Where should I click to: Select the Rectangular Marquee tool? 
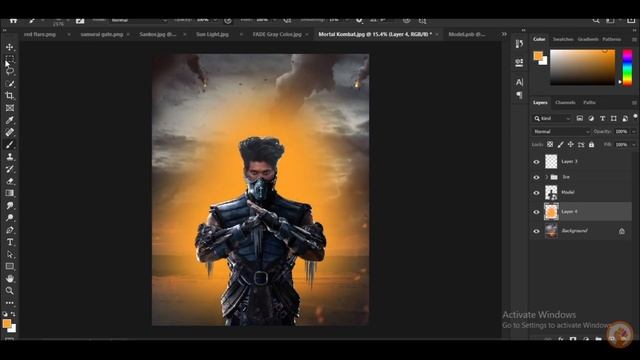pyautogui.click(x=9, y=60)
